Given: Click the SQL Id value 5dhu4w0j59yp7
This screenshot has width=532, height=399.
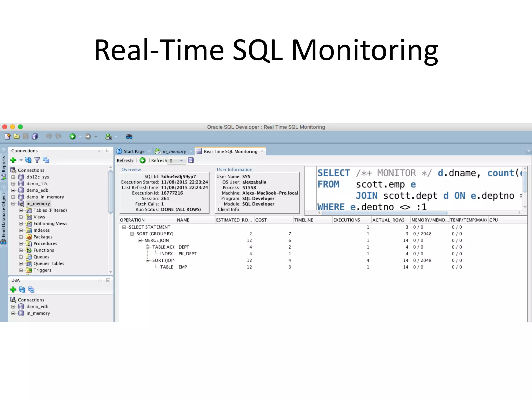Looking at the screenshot, I should (178, 177).
